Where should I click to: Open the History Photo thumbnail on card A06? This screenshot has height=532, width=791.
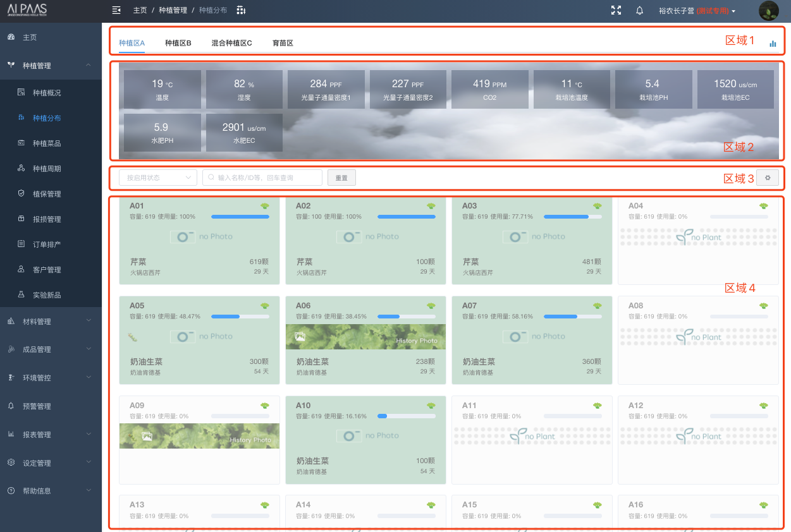tap(366, 337)
